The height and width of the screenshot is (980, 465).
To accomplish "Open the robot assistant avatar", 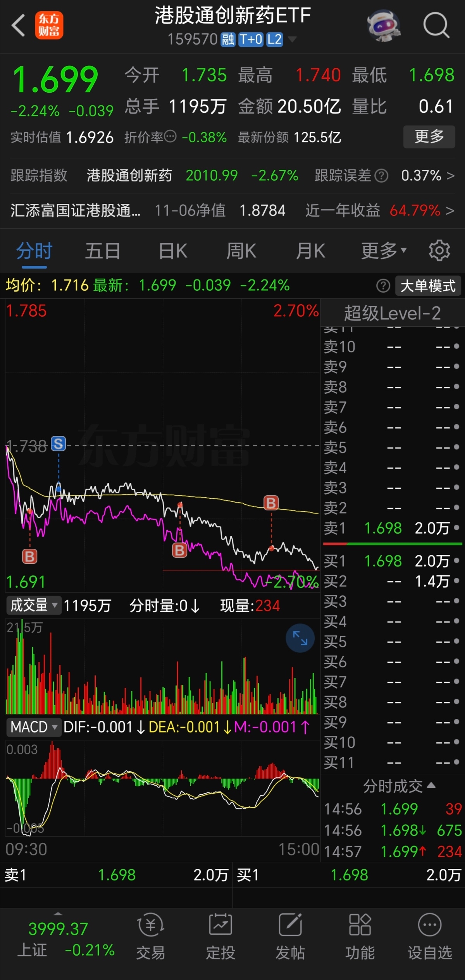I will (384, 26).
